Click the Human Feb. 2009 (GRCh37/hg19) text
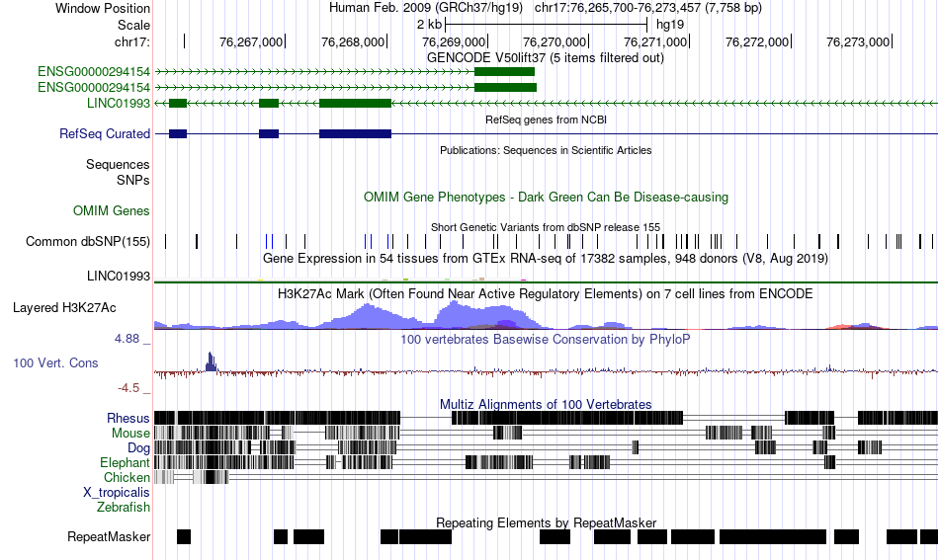This screenshot has width=939, height=560. point(426,8)
